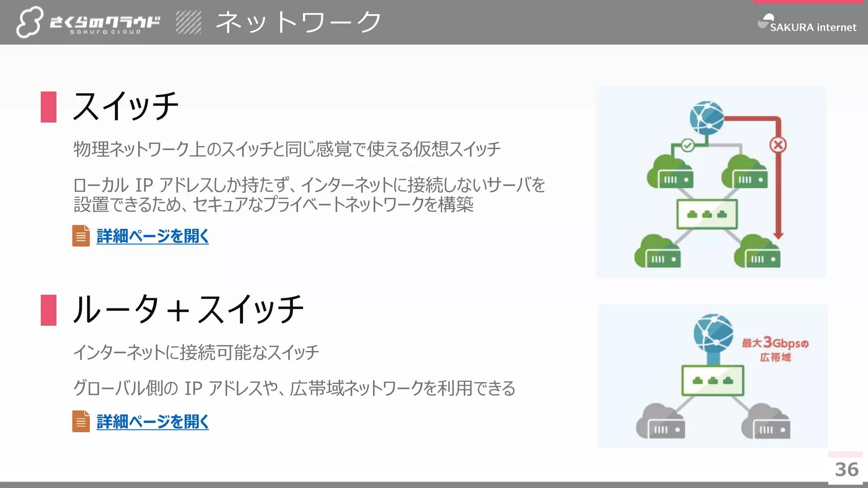Image resolution: width=868 pixels, height=488 pixels.
Task: Click the globe icon in the switch diagram
Action: [707, 118]
